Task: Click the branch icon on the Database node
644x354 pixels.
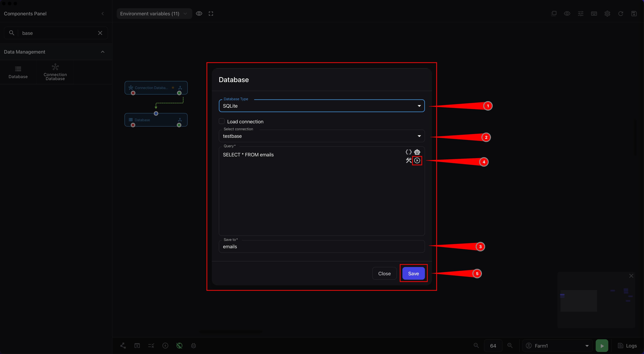Action: click(x=180, y=120)
